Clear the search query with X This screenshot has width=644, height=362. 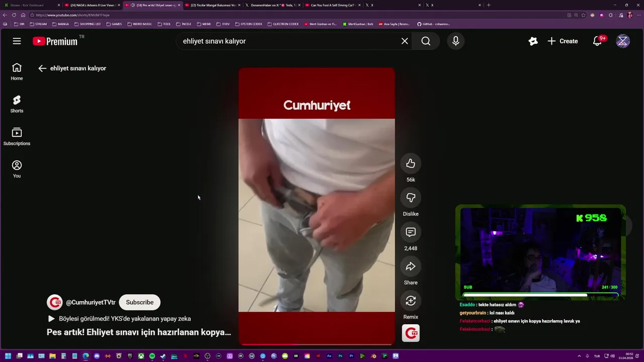(405, 41)
